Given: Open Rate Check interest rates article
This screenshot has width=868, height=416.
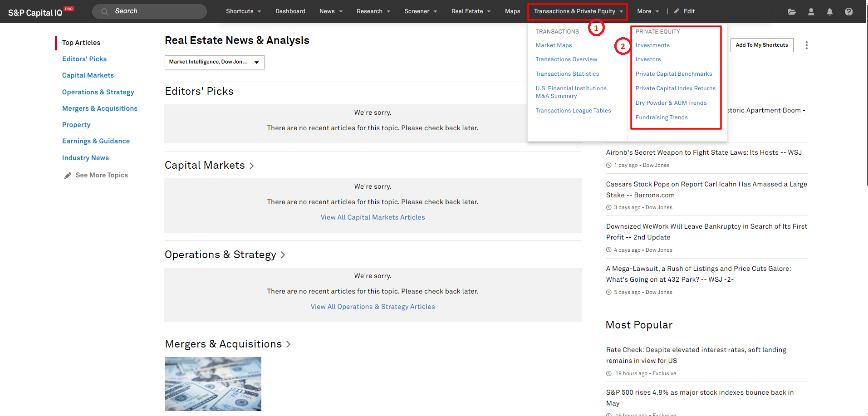Looking at the screenshot, I should click(x=696, y=355).
